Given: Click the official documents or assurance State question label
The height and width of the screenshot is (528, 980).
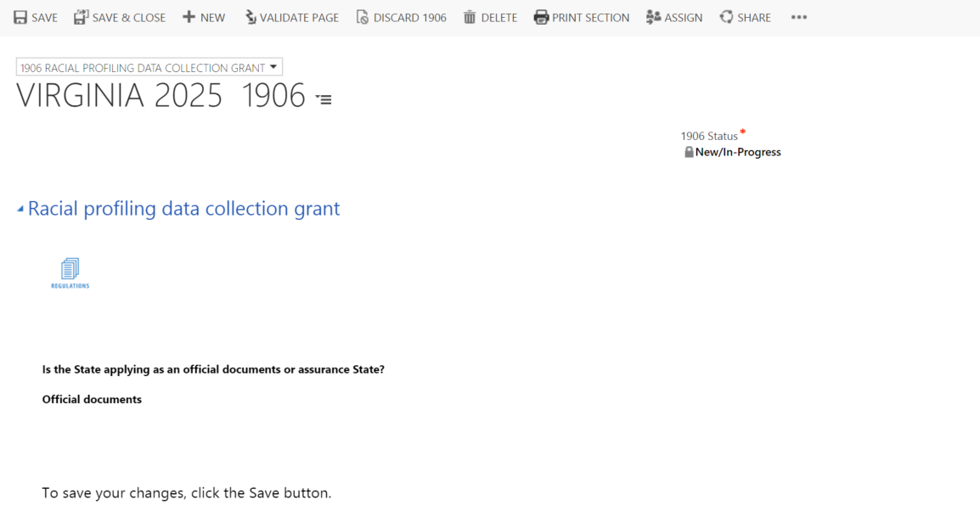Looking at the screenshot, I should pos(213,370).
